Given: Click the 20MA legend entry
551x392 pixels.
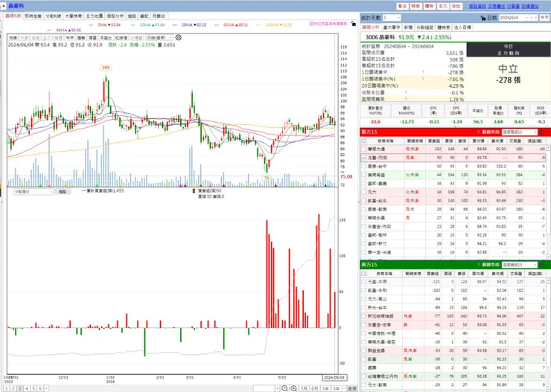Looking at the screenshot, I should pyautogui.click(x=194, y=25).
